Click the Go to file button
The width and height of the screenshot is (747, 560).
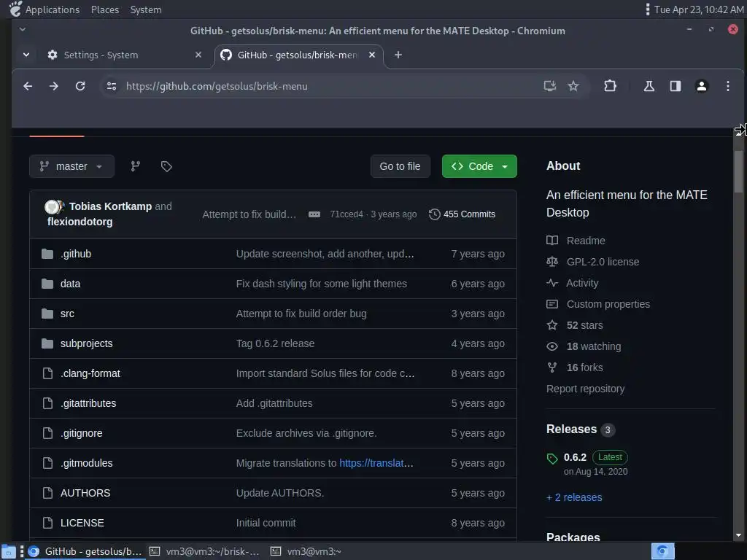pos(400,166)
